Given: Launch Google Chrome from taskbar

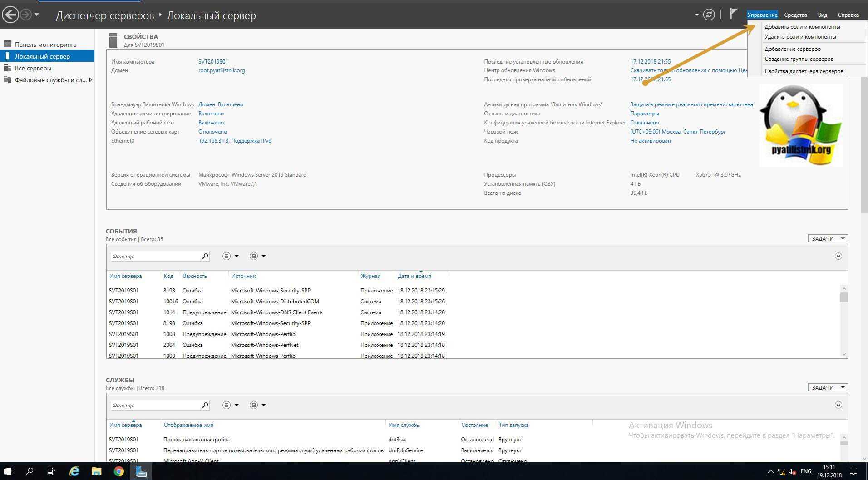Looking at the screenshot, I should pyautogui.click(x=118, y=471).
